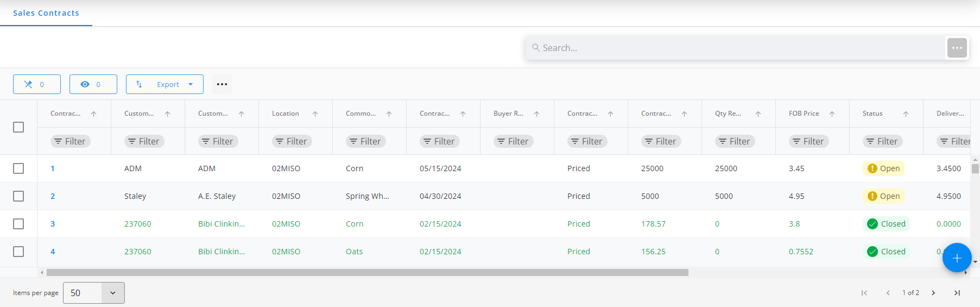Go to the last page
The height and width of the screenshot is (307, 980).
[957, 293]
